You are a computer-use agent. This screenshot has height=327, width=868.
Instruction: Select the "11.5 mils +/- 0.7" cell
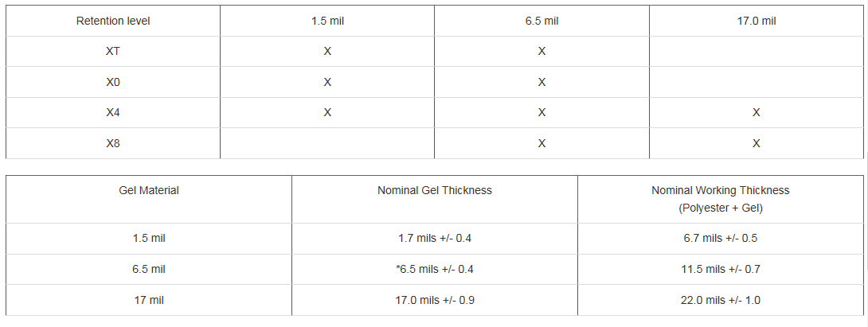pos(721,269)
